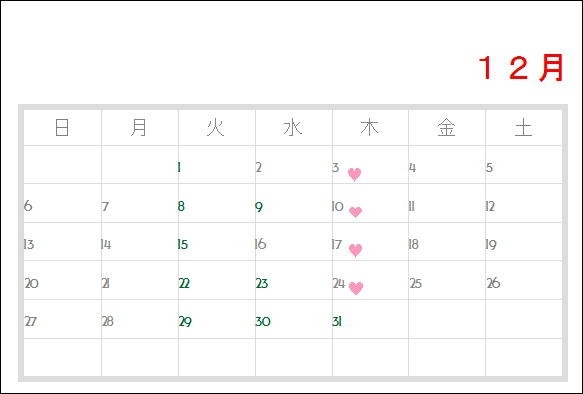The width and height of the screenshot is (583, 394).
Task: Click date 11 in the Friday column
Action: 412,206
